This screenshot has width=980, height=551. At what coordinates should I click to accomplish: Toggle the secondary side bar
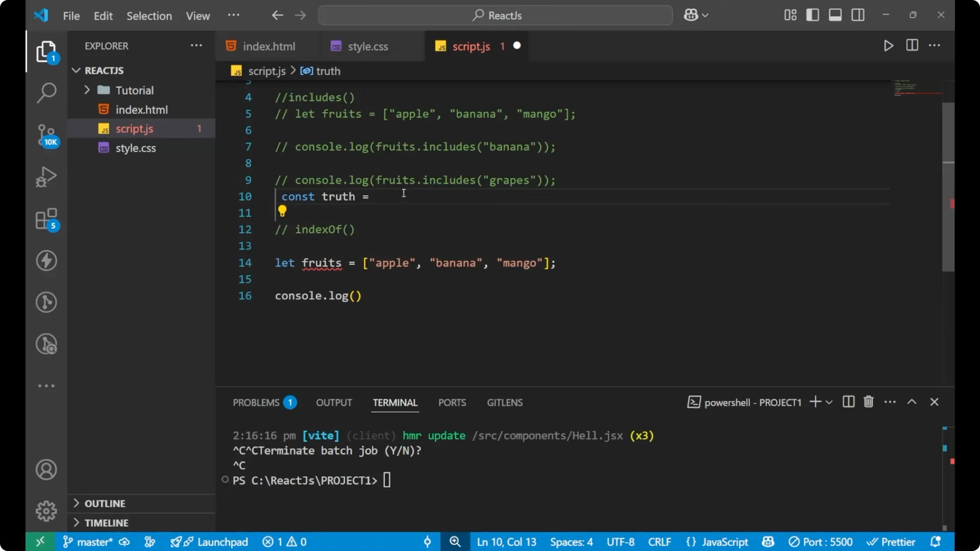(858, 15)
